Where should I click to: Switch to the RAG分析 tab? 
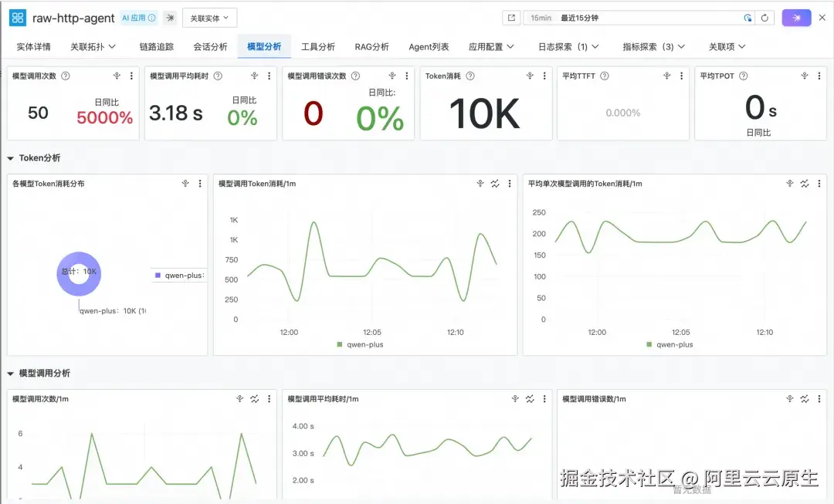[371, 47]
